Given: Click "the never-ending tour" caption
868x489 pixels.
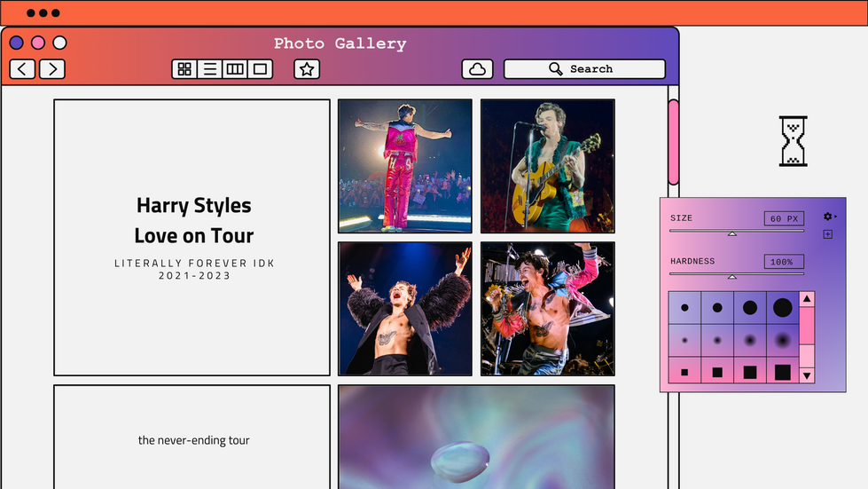Looking at the screenshot, I should point(194,440).
